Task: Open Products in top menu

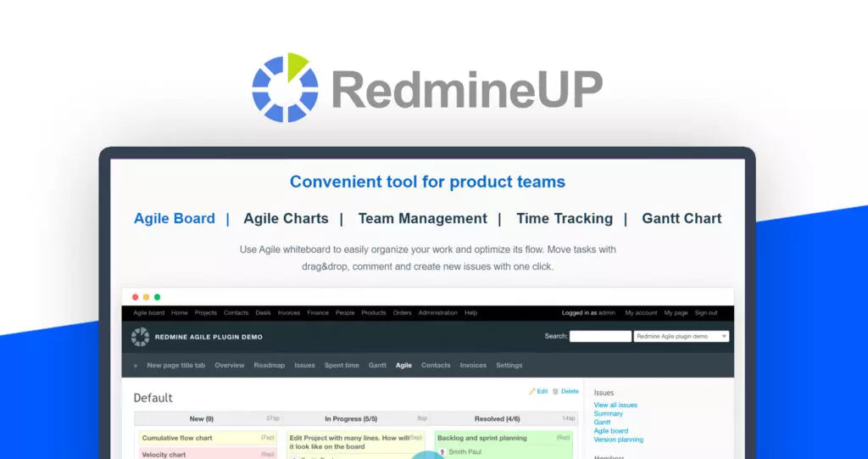Action: click(x=374, y=313)
